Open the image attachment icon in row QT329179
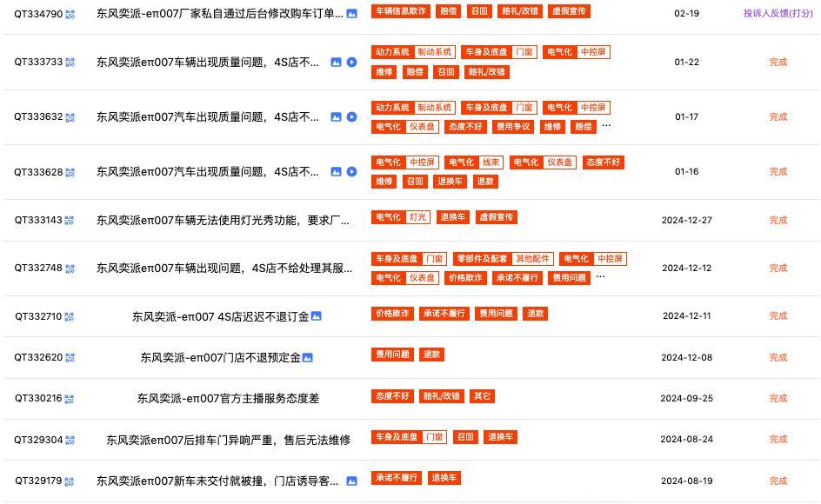Image resolution: width=821 pixels, height=504 pixels. click(352, 481)
